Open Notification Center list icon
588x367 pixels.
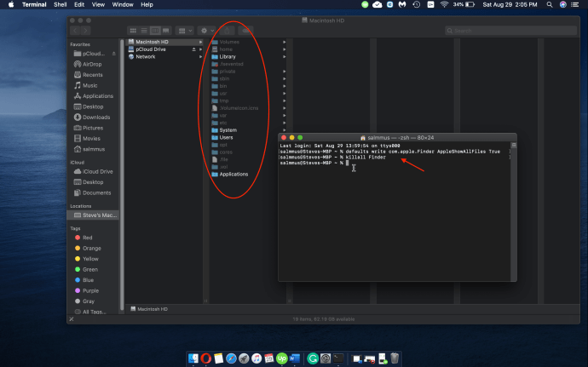click(574, 4)
